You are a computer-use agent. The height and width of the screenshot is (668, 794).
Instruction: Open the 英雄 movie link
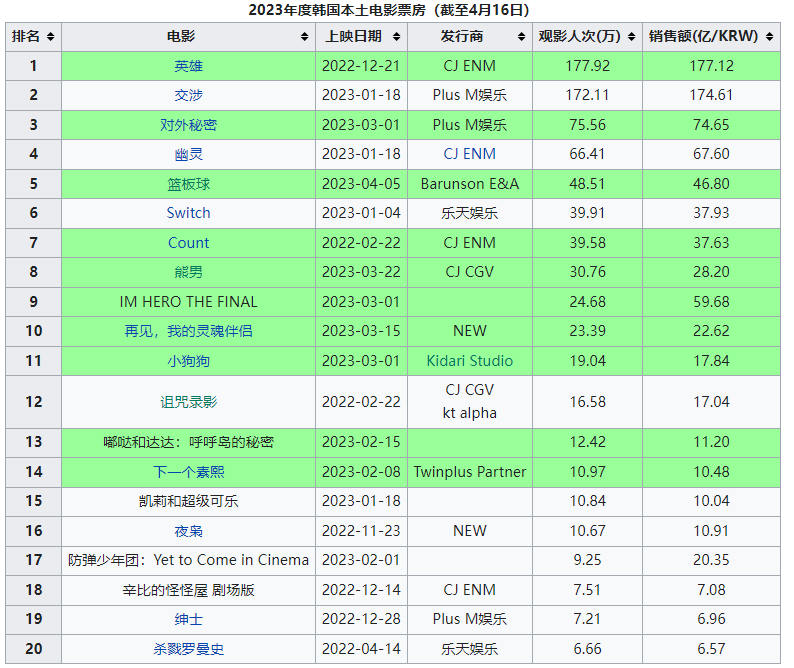tap(188, 66)
